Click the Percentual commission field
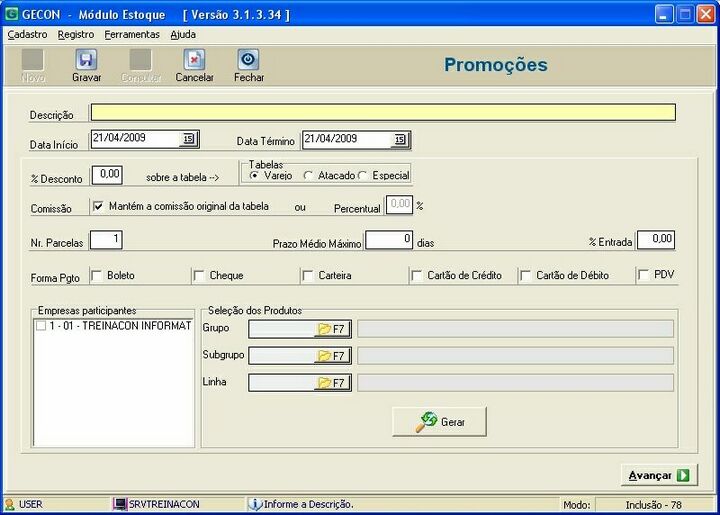The width and height of the screenshot is (720, 515). (x=399, y=204)
